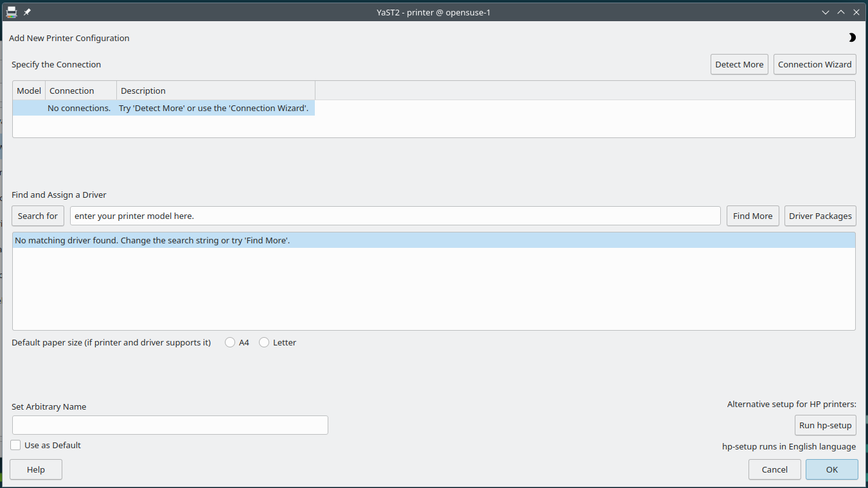Sort by the Model column header
The height and width of the screenshot is (488, 868).
pos(29,91)
